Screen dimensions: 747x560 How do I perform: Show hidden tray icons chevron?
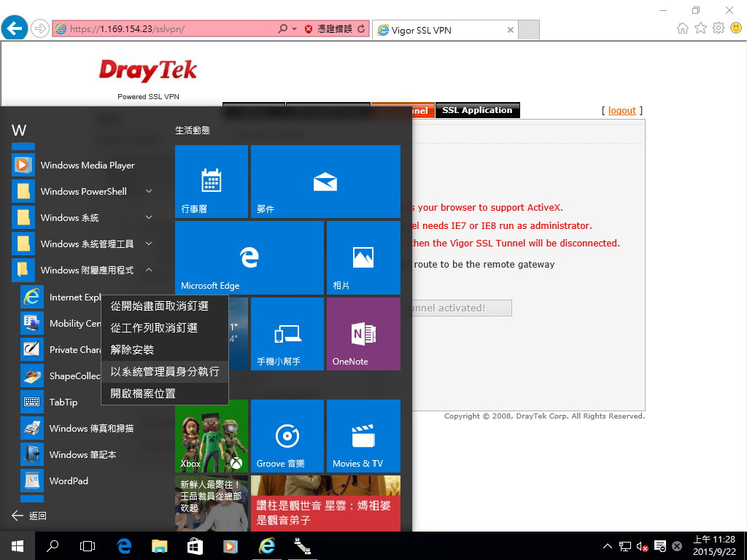pyautogui.click(x=608, y=546)
